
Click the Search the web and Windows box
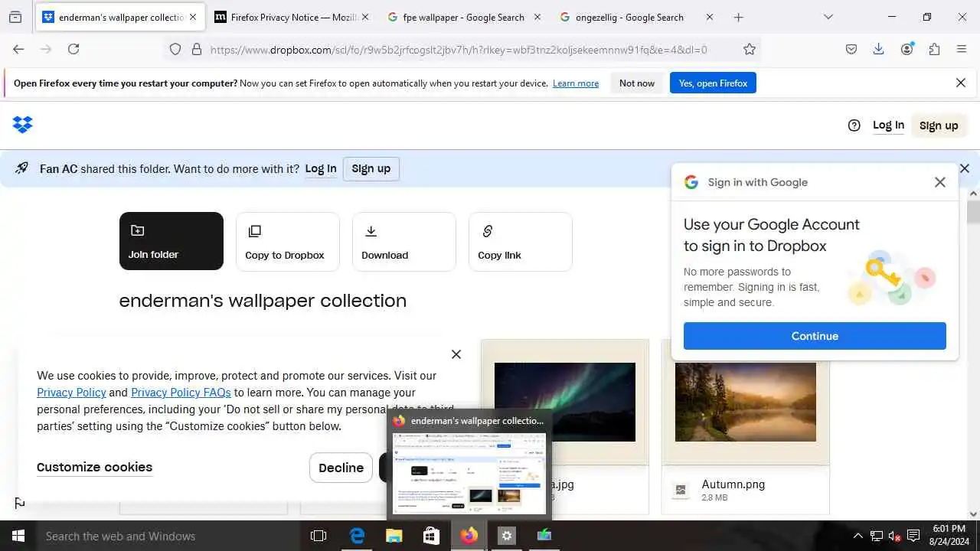click(x=168, y=536)
